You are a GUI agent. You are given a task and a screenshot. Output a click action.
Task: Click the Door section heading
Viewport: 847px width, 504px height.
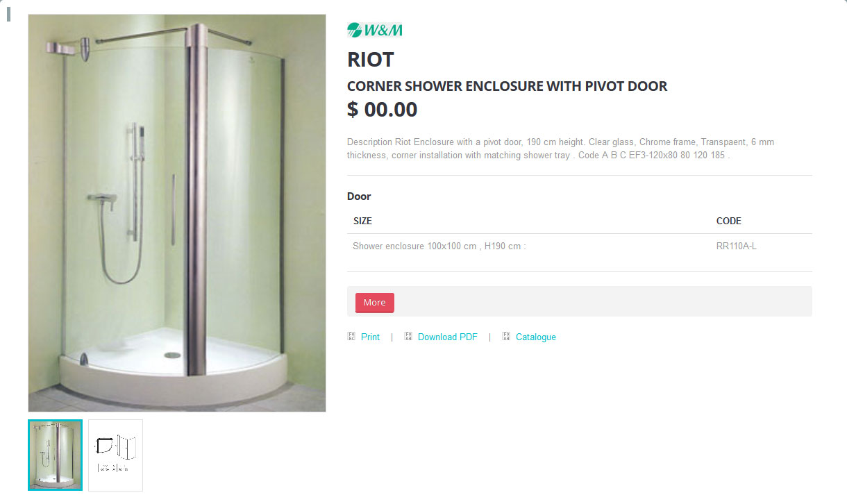click(x=359, y=196)
